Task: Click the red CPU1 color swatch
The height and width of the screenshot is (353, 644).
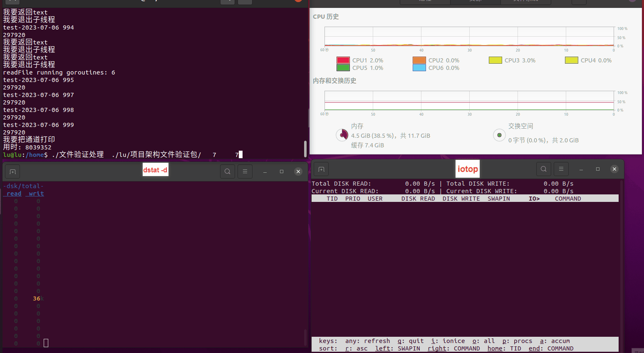Action: click(x=343, y=60)
